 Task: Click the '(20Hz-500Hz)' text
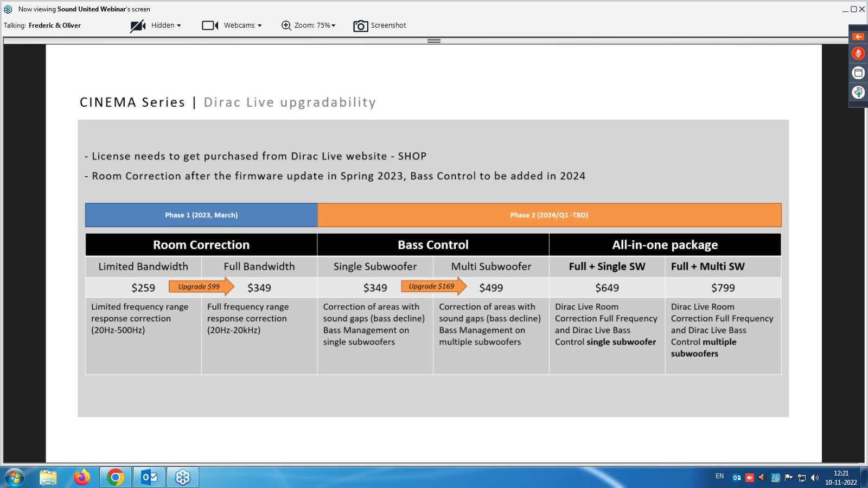(x=118, y=330)
